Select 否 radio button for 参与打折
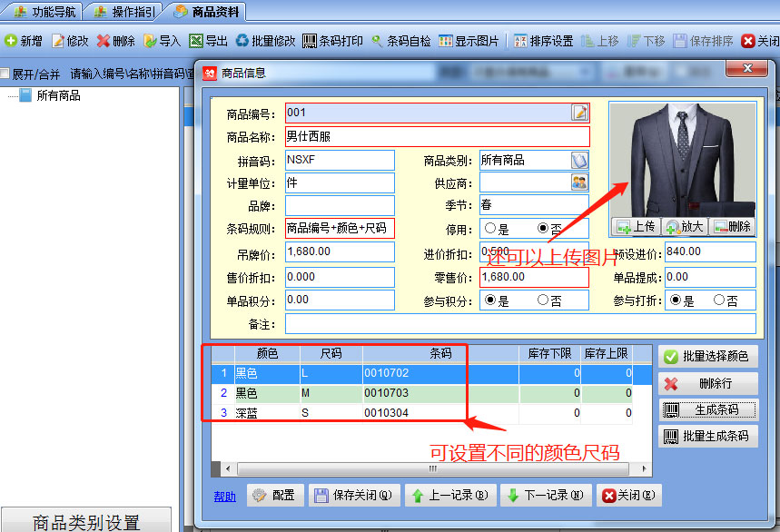The height and width of the screenshot is (532, 780). point(719,300)
